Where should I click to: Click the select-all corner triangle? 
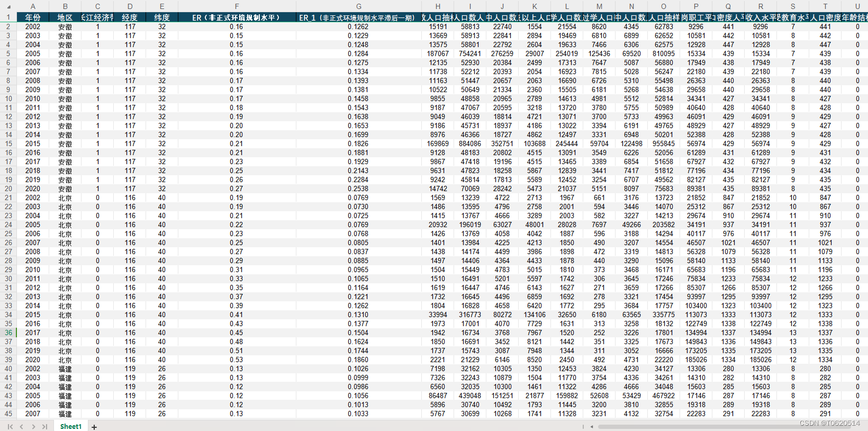click(8, 6)
